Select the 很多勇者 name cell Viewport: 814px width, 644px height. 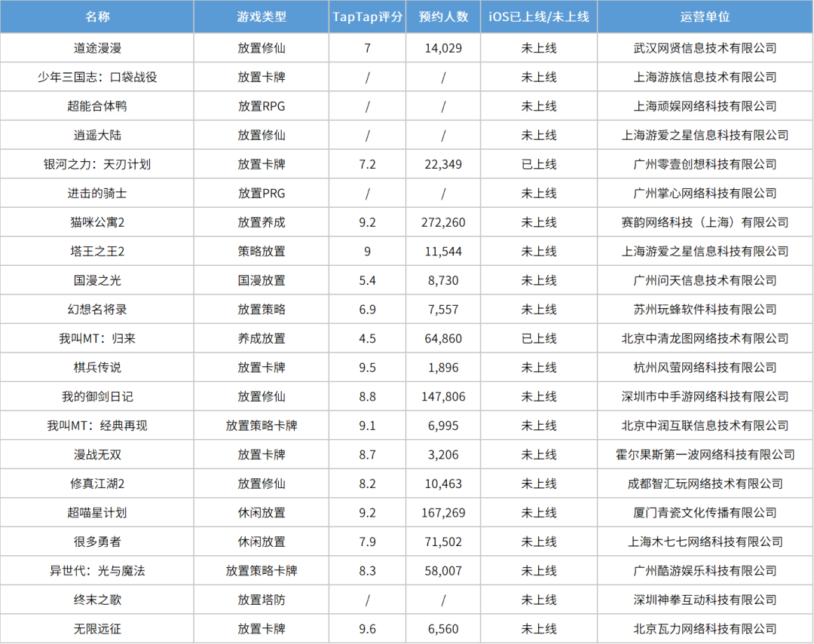pos(97,542)
